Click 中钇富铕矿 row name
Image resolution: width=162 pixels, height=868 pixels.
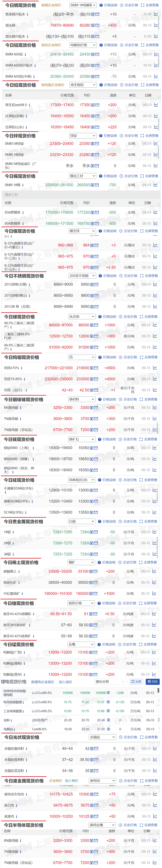click(12, 594)
